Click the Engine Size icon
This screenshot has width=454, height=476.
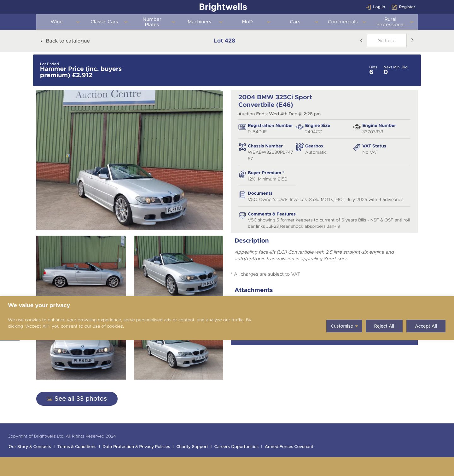coord(300,127)
